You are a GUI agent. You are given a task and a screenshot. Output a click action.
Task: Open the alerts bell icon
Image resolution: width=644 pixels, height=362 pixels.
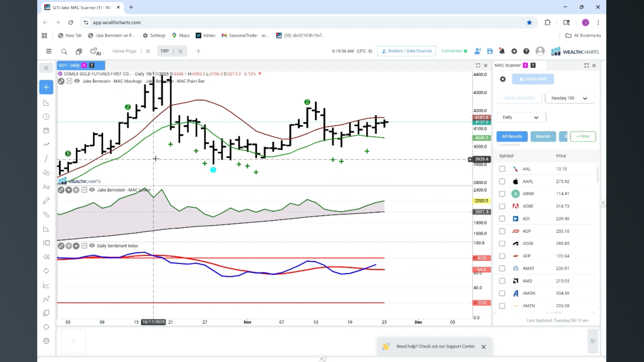pos(502,51)
